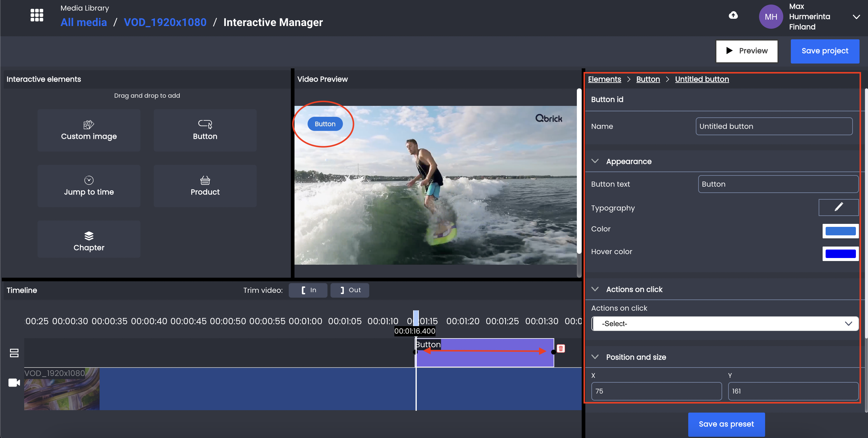
Task: Click the timeline playhead marker
Action: [x=416, y=318]
